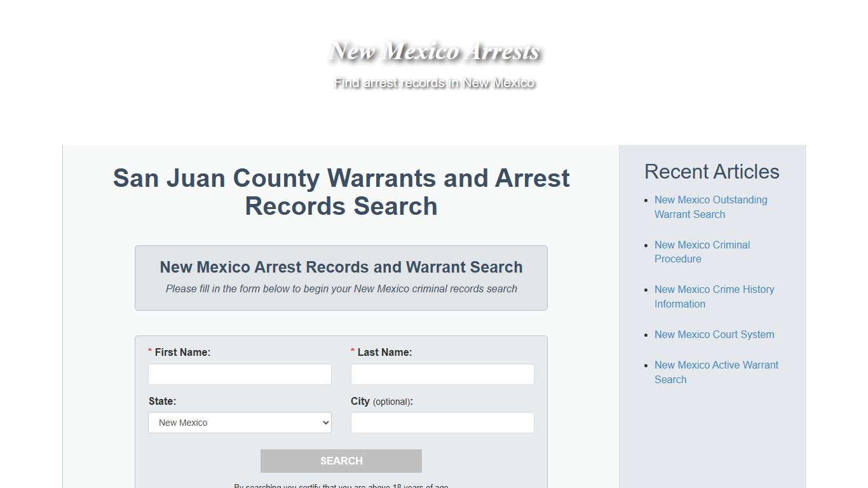868x488 pixels.
Task: Click the required asterisk beside Last Name
Action: 353,351
